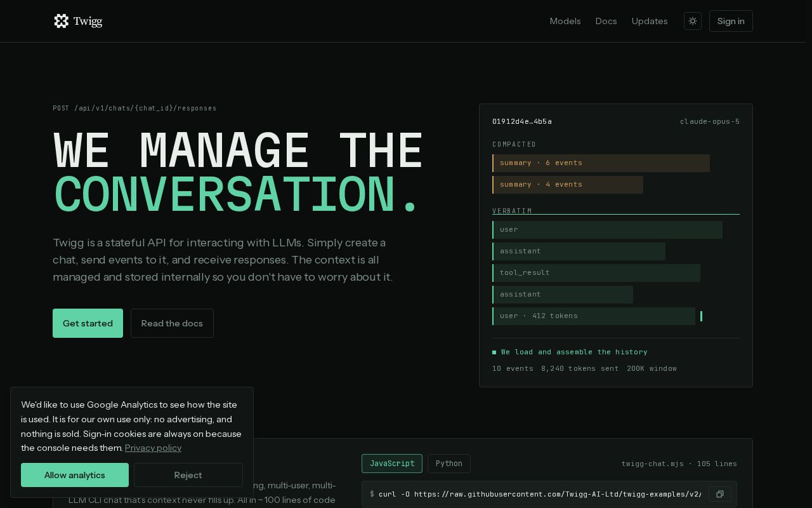Open the Updates nav item
Viewport: 812px width, 508px height.
(x=650, y=21)
